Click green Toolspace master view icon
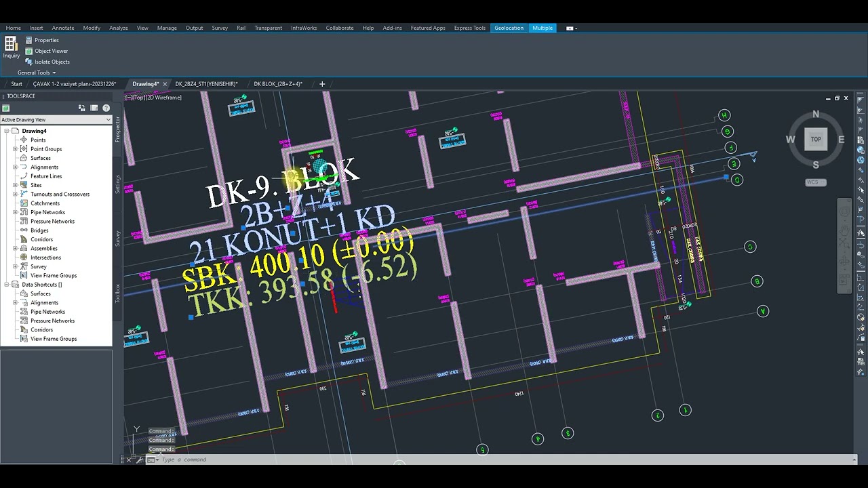Screen dimensions: 868x488 click(5, 108)
